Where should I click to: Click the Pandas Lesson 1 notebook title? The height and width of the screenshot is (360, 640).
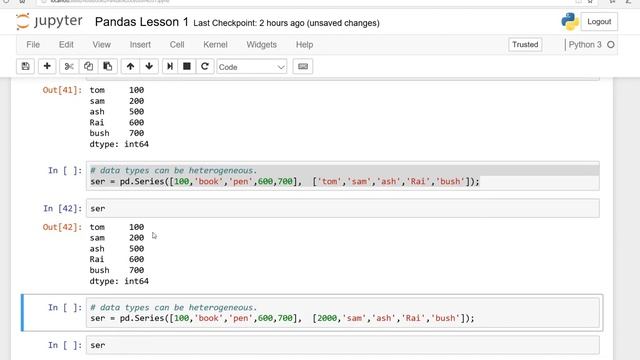point(142,22)
